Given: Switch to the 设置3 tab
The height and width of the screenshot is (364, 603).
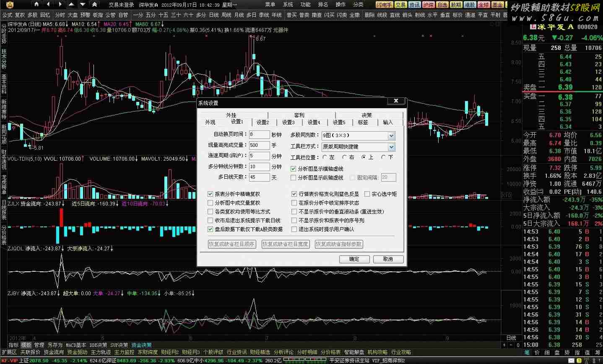Looking at the screenshot, I should [x=289, y=122].
